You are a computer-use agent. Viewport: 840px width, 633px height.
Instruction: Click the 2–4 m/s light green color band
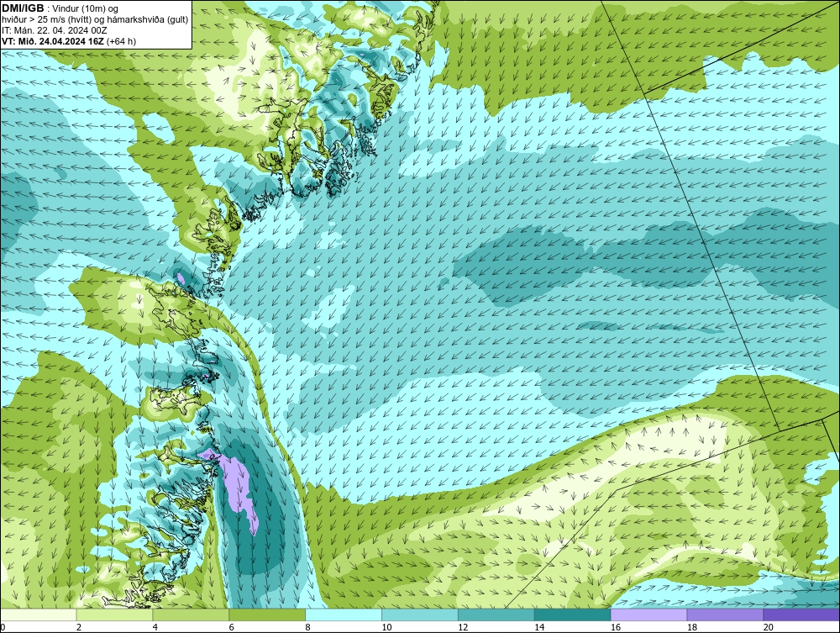pyautogui.click(x=114, y=615)
